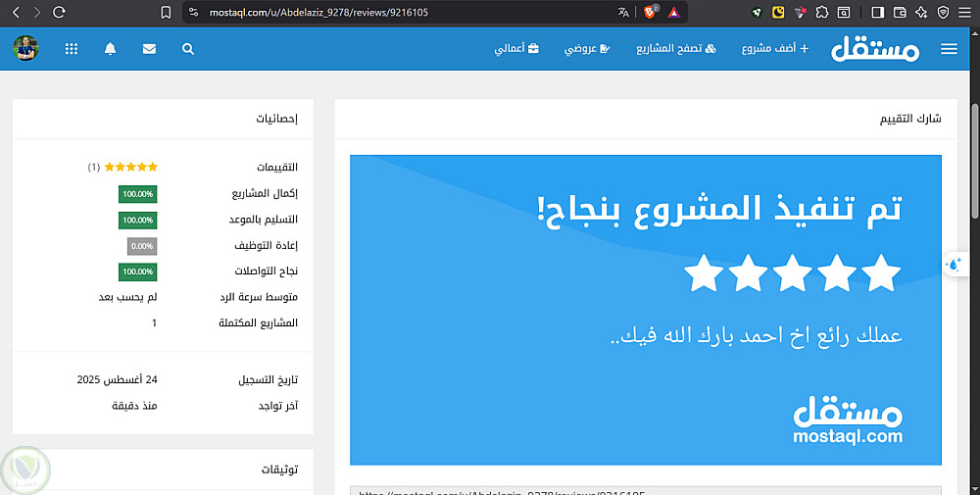The height and width of the screenshot is (495, 980).
Task: Click the إحصائيات panel heading
Action: tap(276, 119)
